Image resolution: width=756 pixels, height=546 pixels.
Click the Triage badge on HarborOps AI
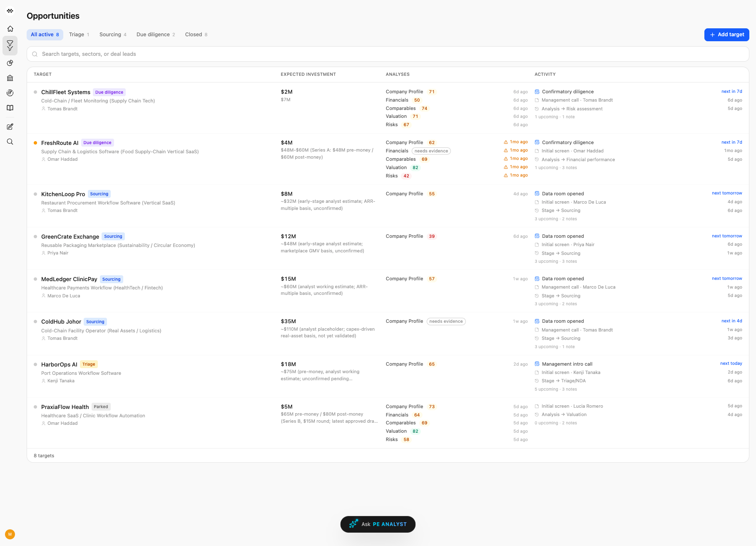coord(89,364)
